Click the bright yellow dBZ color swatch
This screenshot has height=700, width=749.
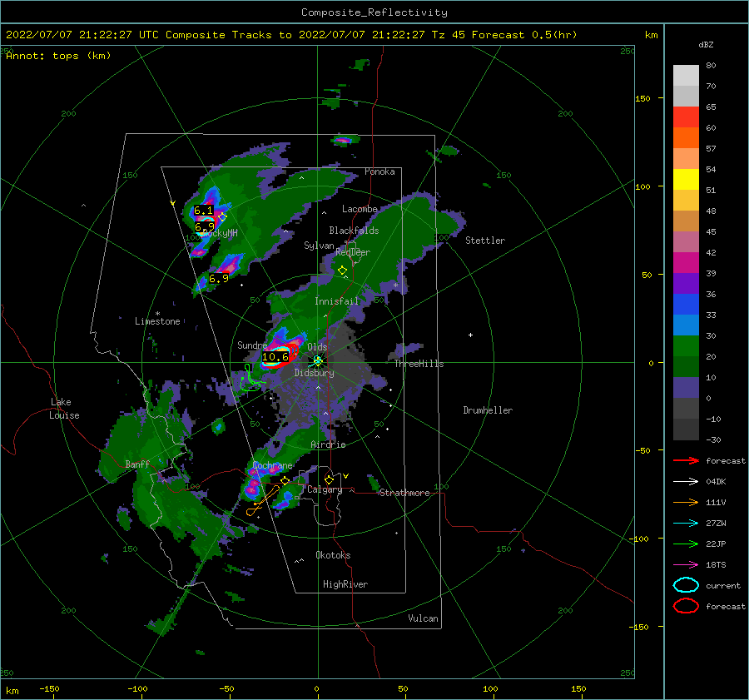click(x=686, y=179)
